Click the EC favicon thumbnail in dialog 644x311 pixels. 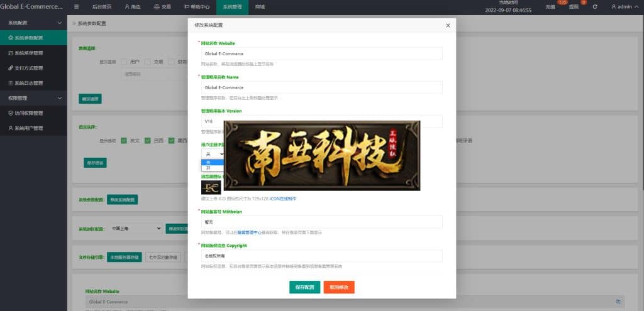pos(211,187)
